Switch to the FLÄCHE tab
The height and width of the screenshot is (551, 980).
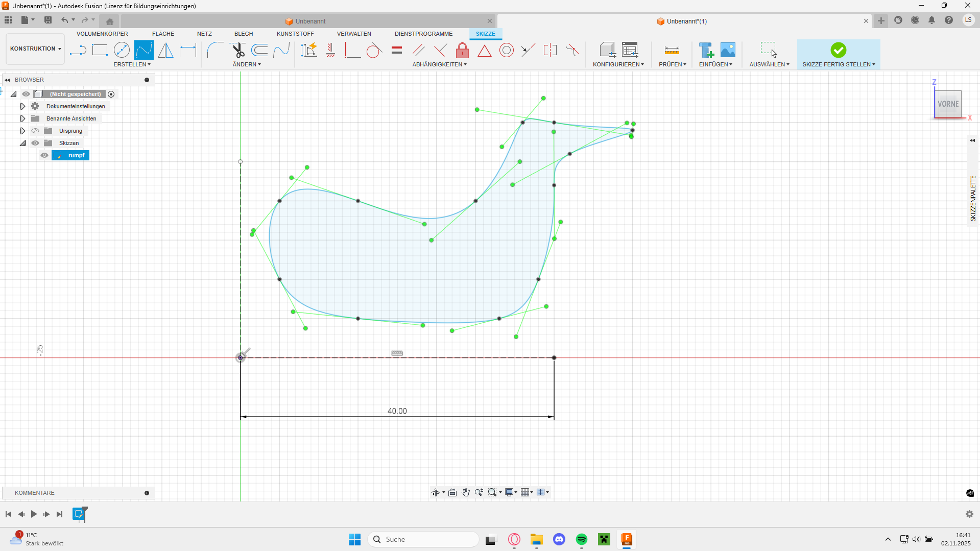pos(163,34)
